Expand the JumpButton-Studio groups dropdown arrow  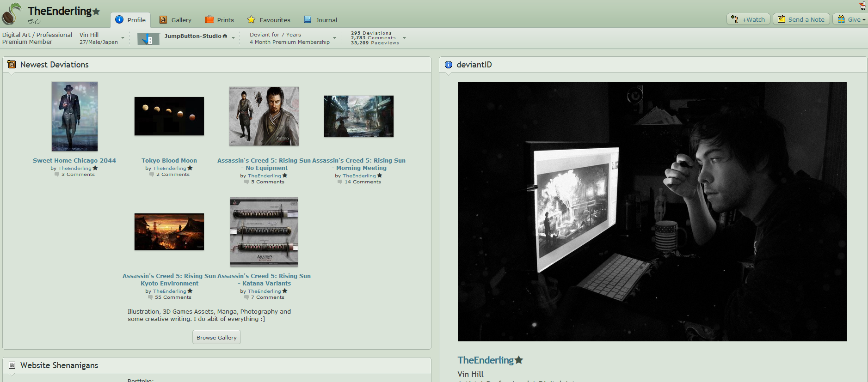tap(233, 38)
